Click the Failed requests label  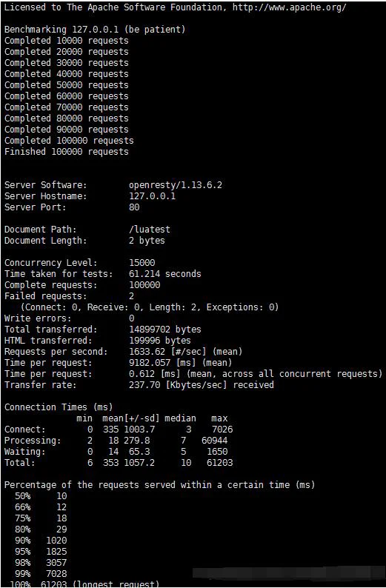pyautogui.click(x=45, y=296)
